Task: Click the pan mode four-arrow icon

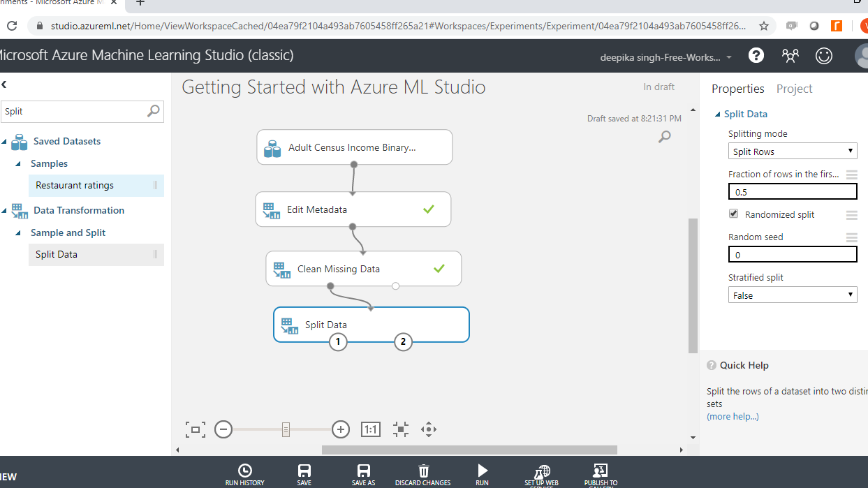Action: click(429, 429)
